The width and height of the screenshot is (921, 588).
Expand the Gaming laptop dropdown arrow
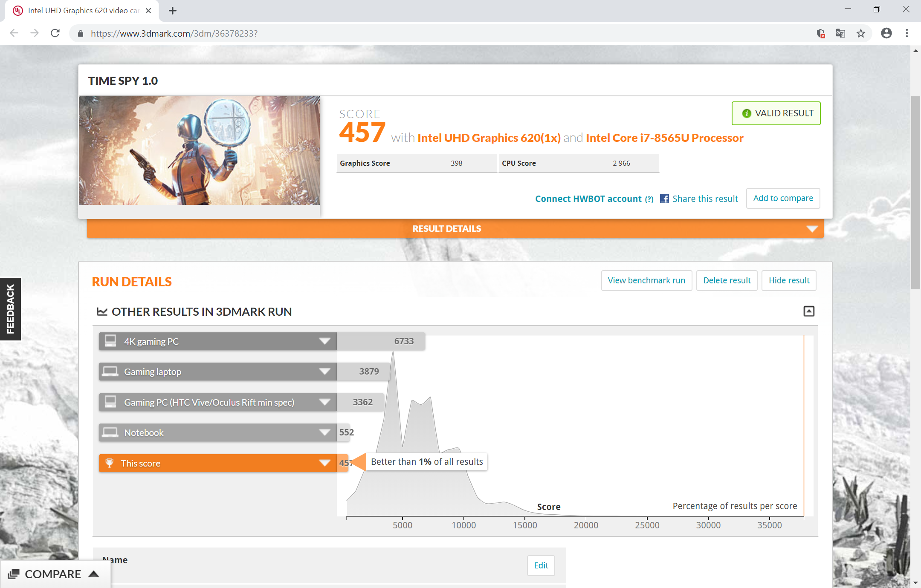click(x=324, y=372)
